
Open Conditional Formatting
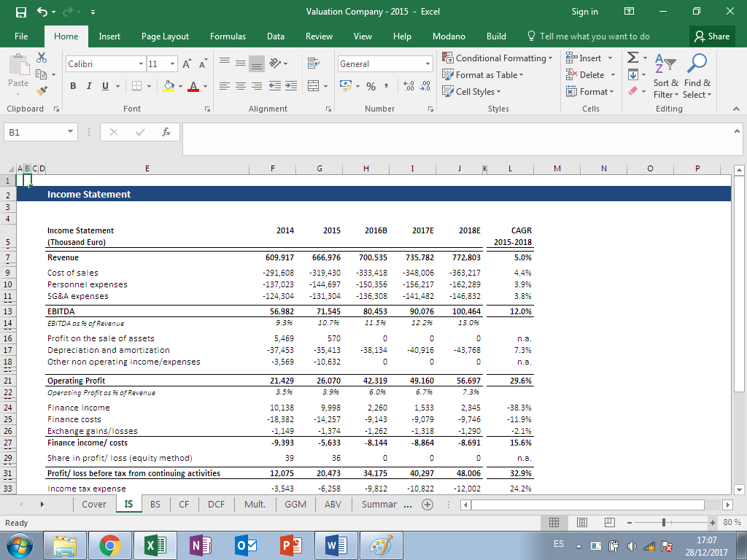pos(497,58)
